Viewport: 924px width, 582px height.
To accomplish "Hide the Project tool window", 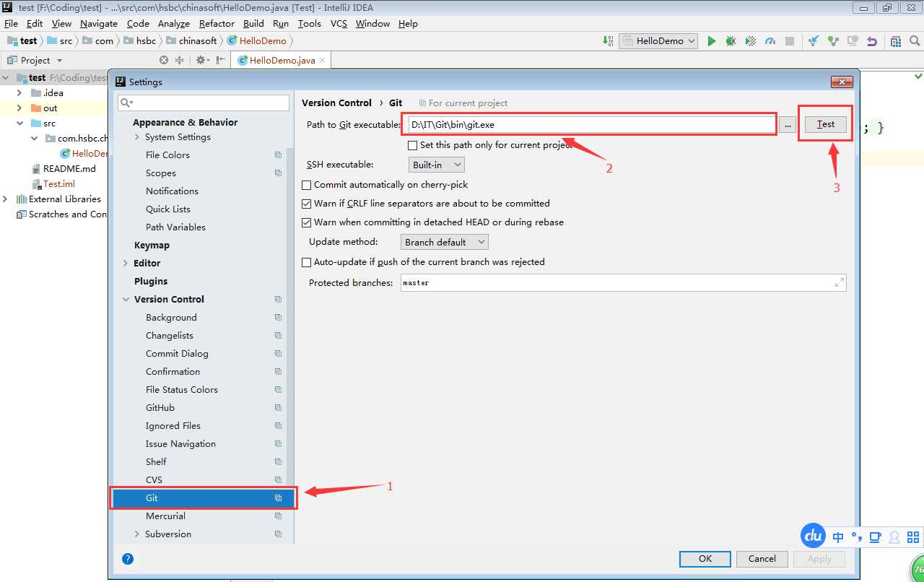I will (221, 61).
